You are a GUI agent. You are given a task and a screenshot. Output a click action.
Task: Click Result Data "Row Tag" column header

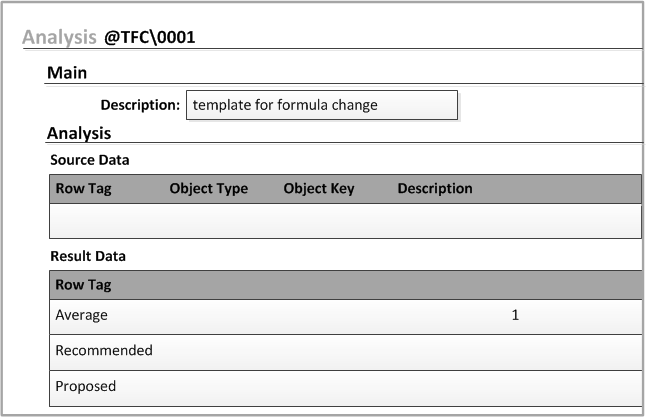(x=83, y=285)
